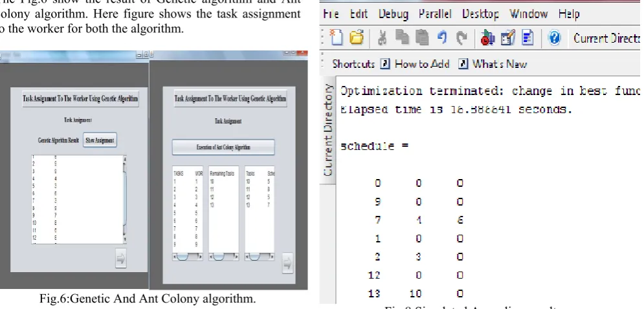Click the How to Add shortcut icon
Image resolution: width=644 pixels, height=309 pixels.
[385, 64]
